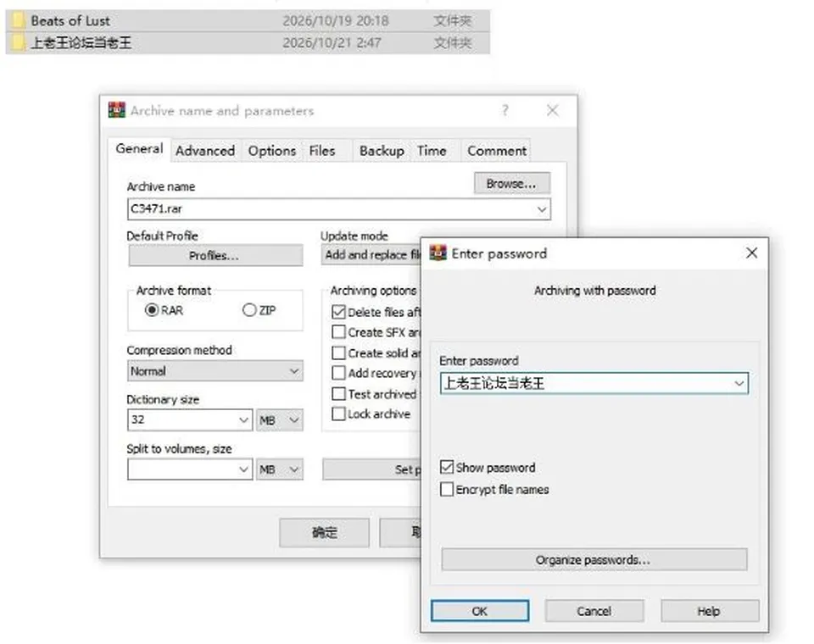Uncheck Delete files after archiving

338,312
